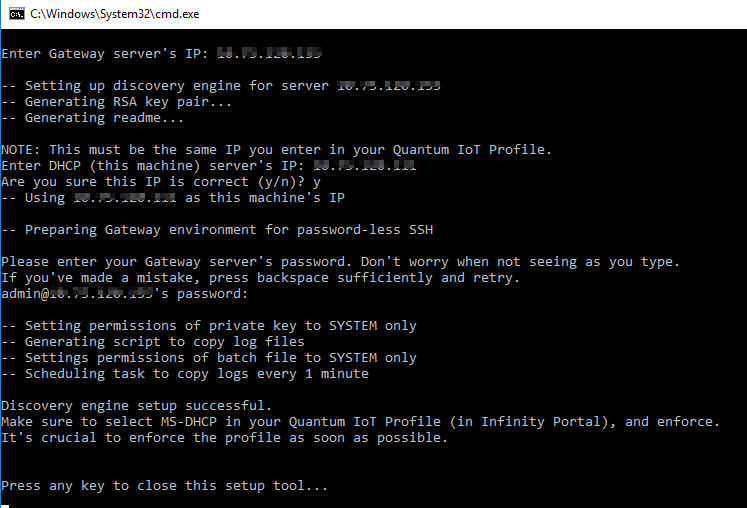Click the "y" answer after (y/n)? prompt
The width and height of the screenshot is (747, 508).
[317, 182]
